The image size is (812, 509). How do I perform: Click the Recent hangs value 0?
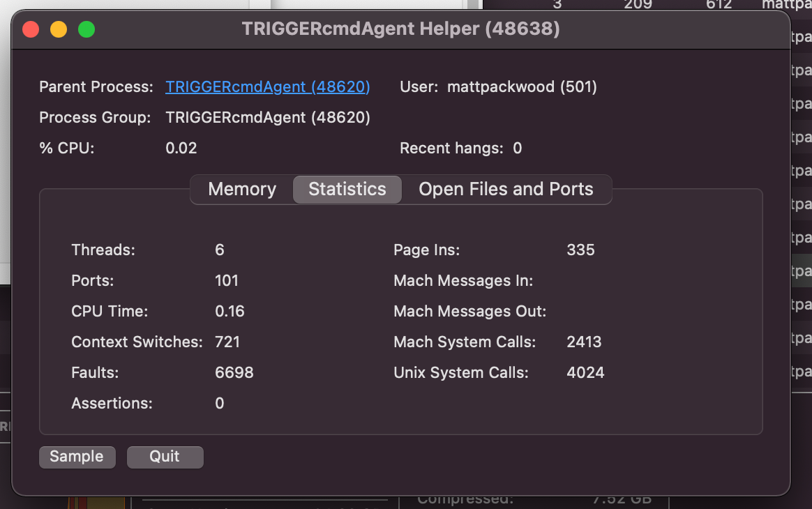point(518,148)
